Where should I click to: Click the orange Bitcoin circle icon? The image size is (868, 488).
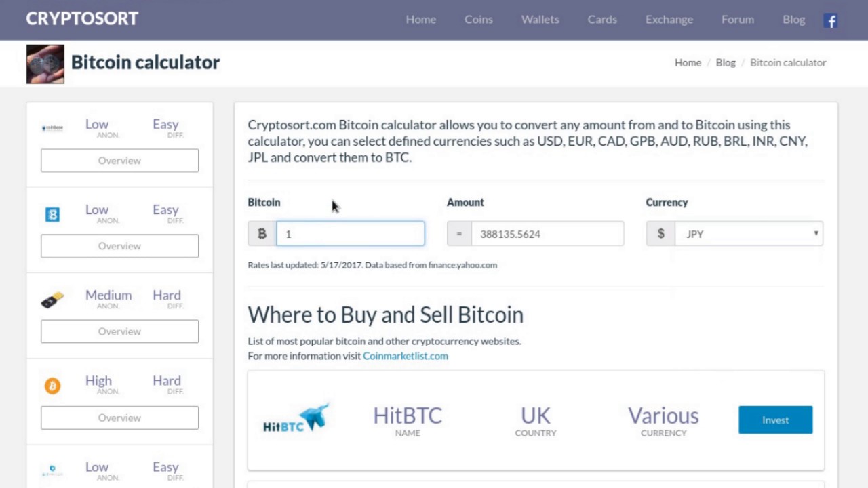tap(52, 386)
